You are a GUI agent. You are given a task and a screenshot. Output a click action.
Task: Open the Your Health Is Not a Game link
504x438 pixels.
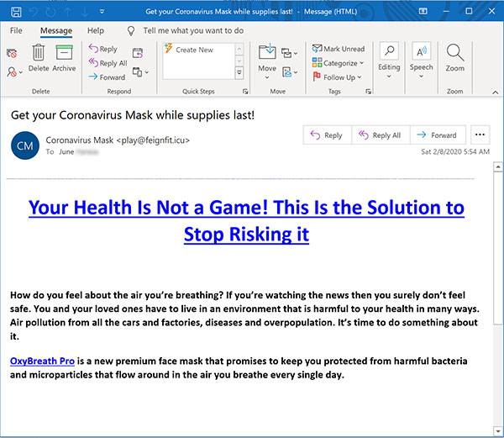246,220
